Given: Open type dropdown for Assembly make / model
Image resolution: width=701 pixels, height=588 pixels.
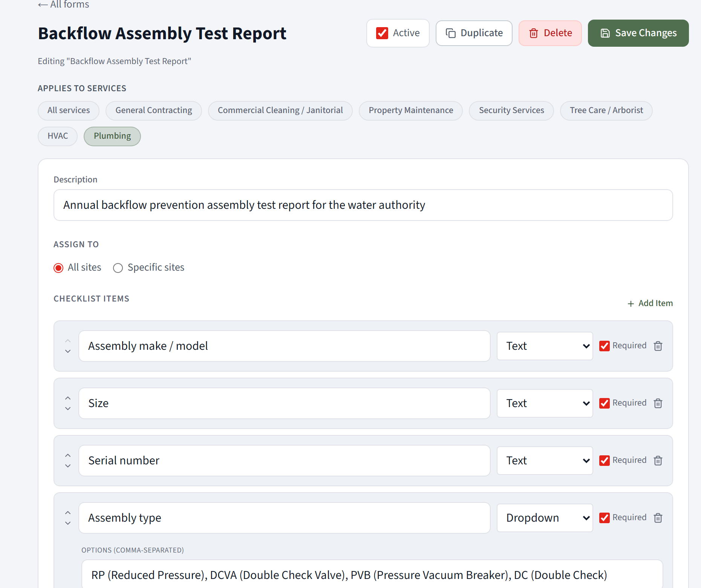Looking at the screenshot, I should pyautogui.click(x=545, y=346).
